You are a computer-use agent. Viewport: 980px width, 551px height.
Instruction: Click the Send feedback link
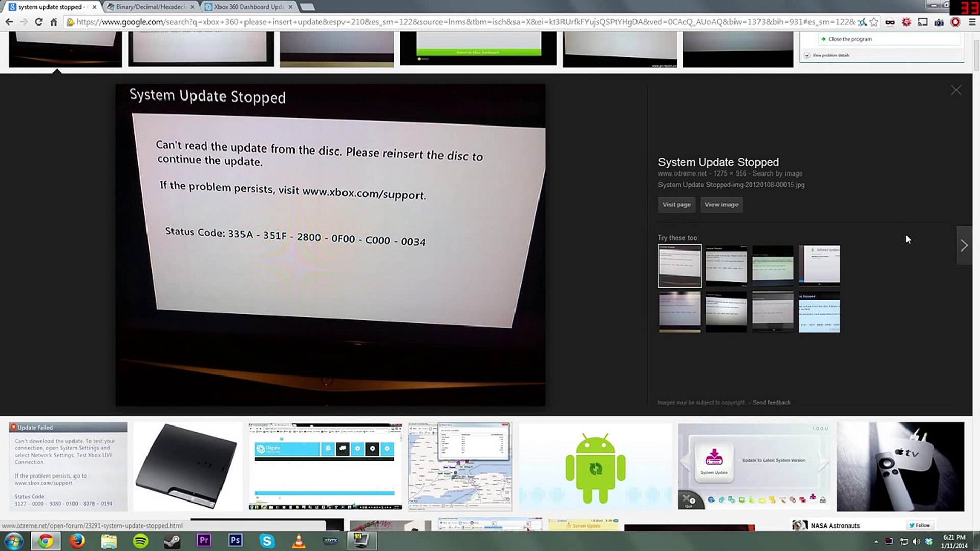[x=771, y=403]
